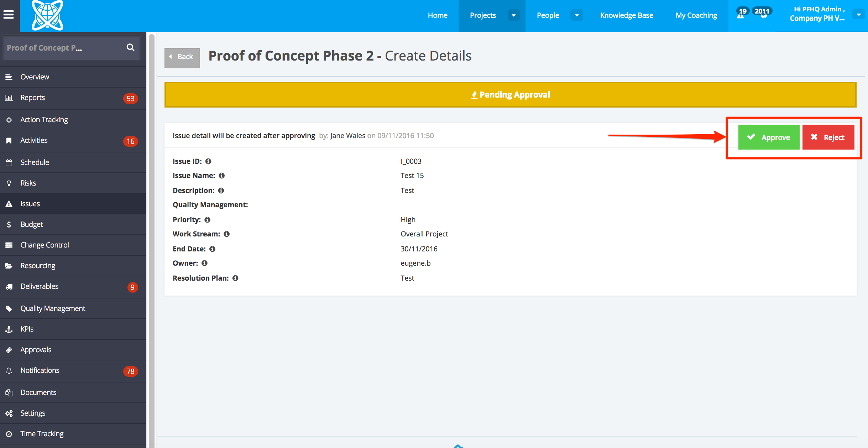This screenshot has width=868, height=448.
Task: Expand the People dropdown arrow
Action: pyautogui.click(x=576, y=15)
